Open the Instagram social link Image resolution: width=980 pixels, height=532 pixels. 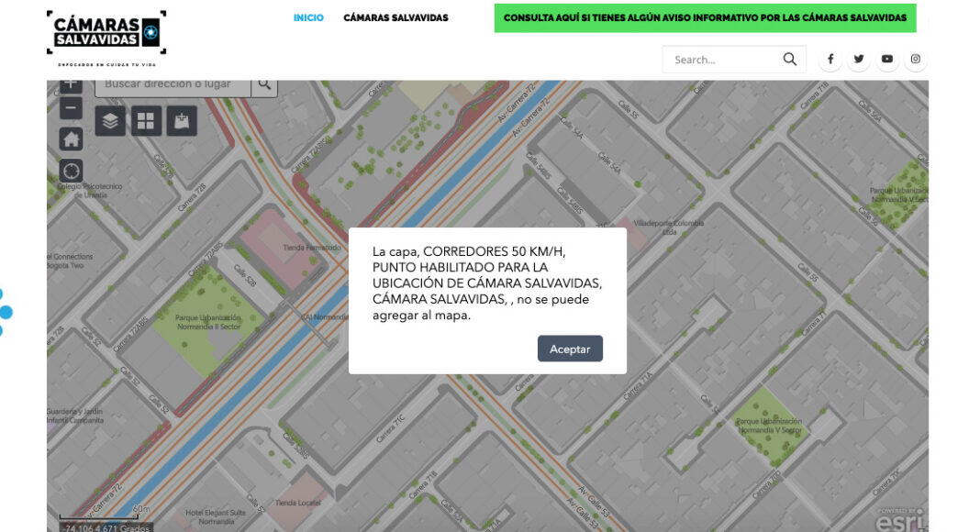pyautogui.click(x=915, y=60)
